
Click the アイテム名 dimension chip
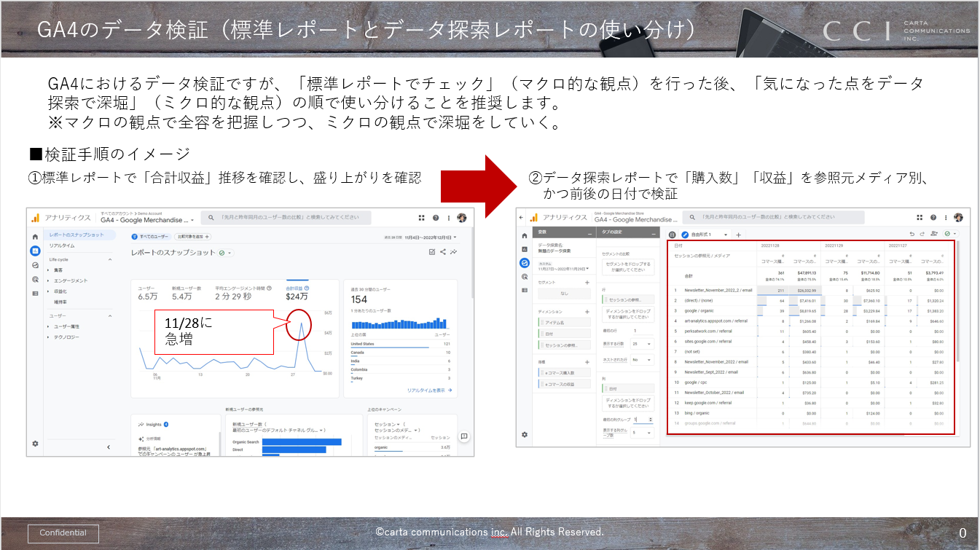click(x=564, y=323)
